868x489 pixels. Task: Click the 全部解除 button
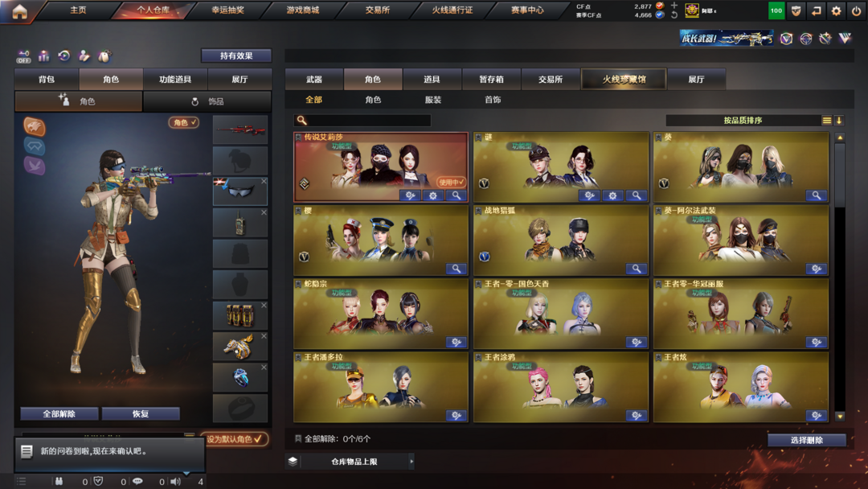point(59,413)
